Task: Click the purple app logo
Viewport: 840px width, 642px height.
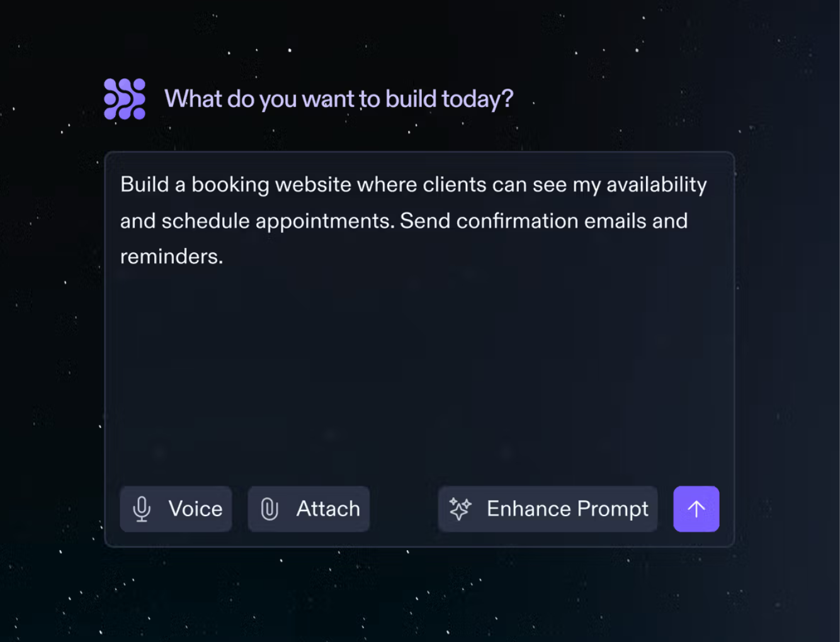Action: (x=125, y=99)
